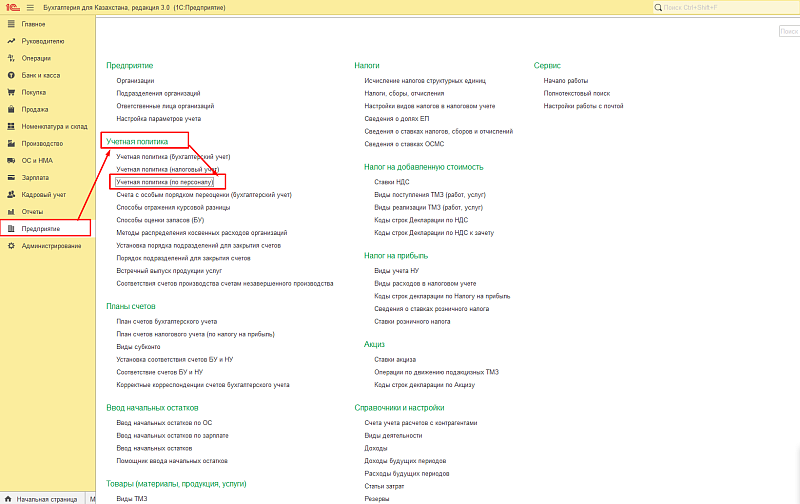Click the Кадровый учет people icon

[x=10, y=194]
